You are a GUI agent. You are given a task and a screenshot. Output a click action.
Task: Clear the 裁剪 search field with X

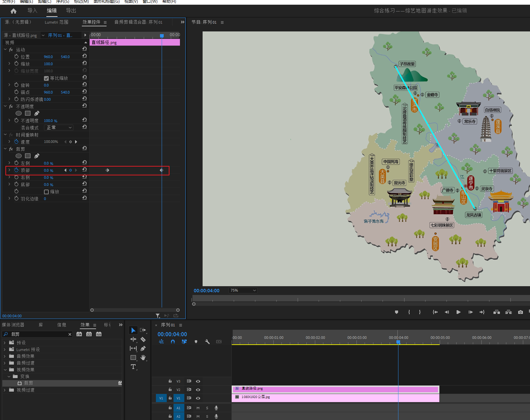(x=70, y=334)
